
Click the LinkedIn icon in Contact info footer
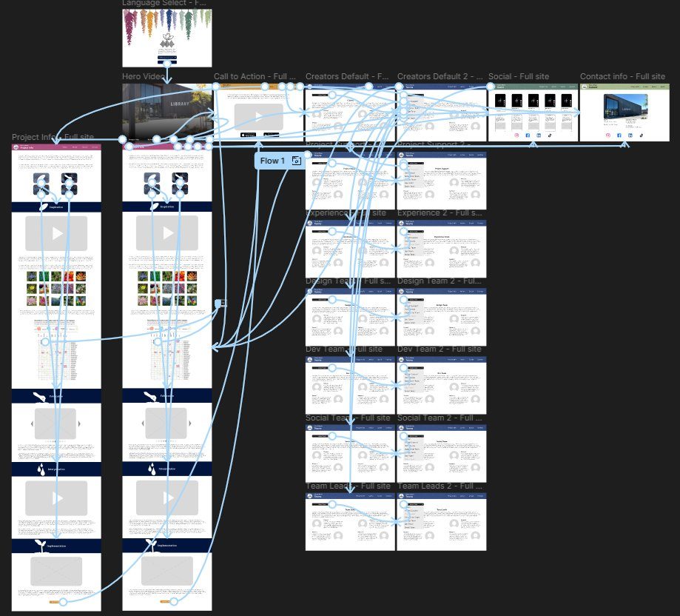[x=630, y=135]
